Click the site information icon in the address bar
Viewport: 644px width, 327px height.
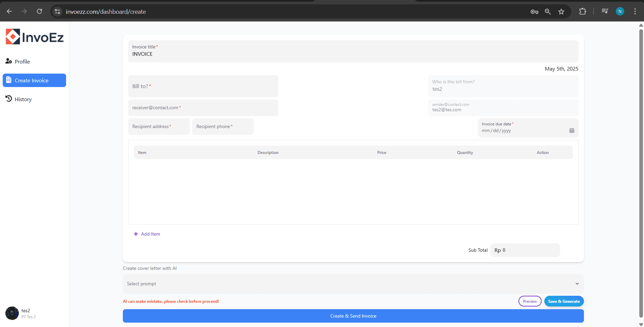57,11
